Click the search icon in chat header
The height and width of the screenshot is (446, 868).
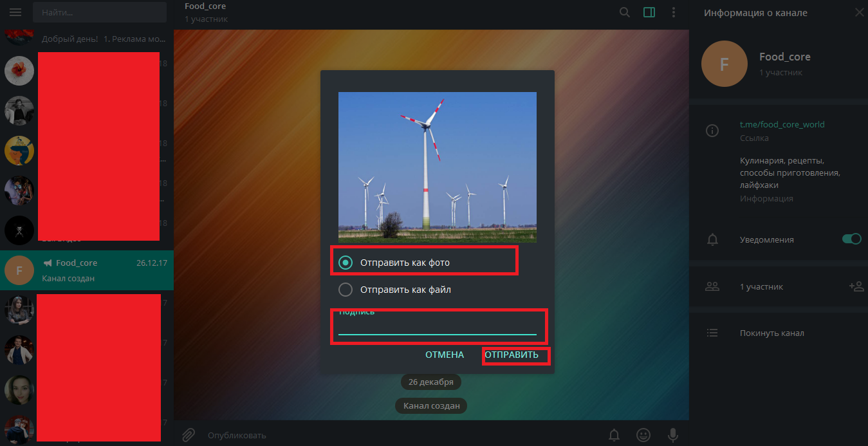click(x=624, y=12)
